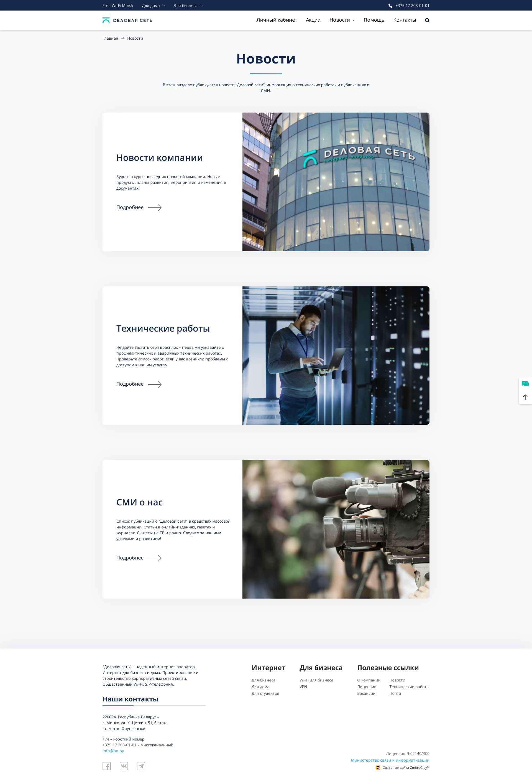The height and width of the screenshot is (781, 532).
Task: Open footer Лицензии link
Action: tap(367, 687)
